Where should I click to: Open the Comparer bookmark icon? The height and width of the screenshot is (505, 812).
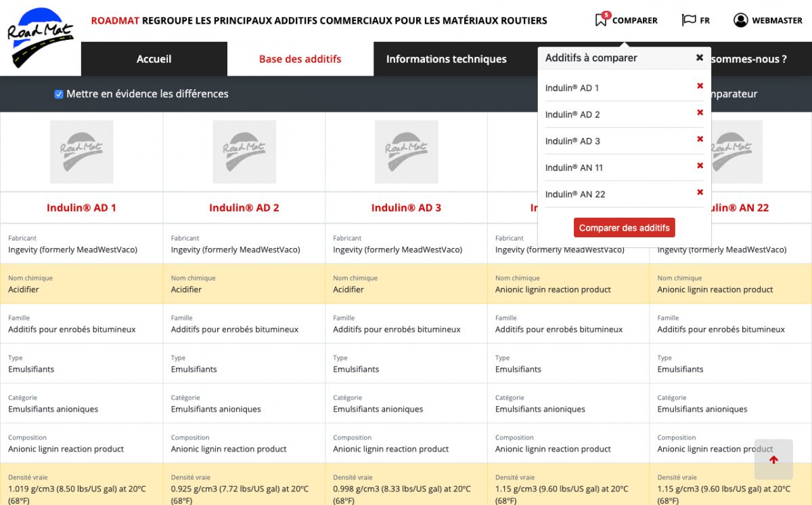(x=601, y=20)
